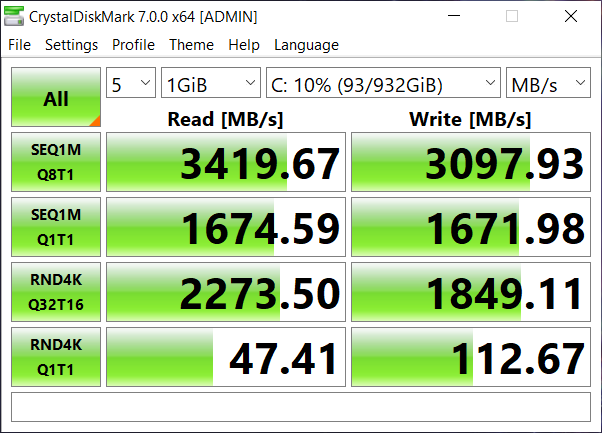Viewport: 602px width, 433px height.
Task: Open the Help menu
Action: point(244,45)
